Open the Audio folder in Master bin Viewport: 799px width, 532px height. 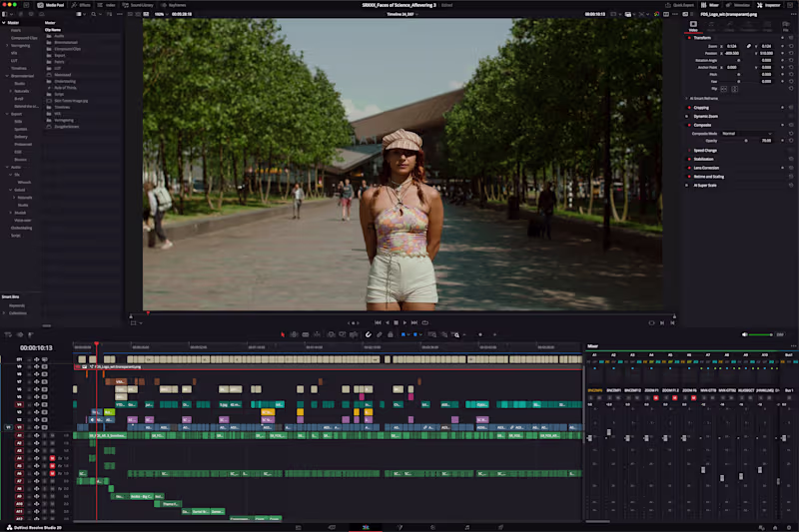(59, 36)
